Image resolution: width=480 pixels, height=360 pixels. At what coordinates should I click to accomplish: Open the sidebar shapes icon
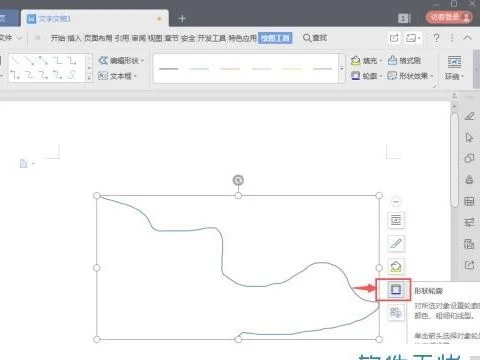tap(469, 158)
